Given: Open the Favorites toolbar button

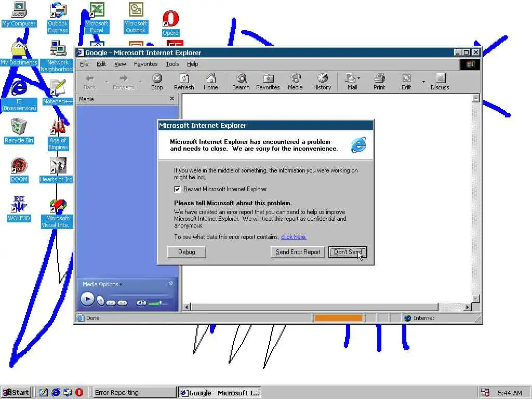Looking at the screenshot, I should 268,82.
